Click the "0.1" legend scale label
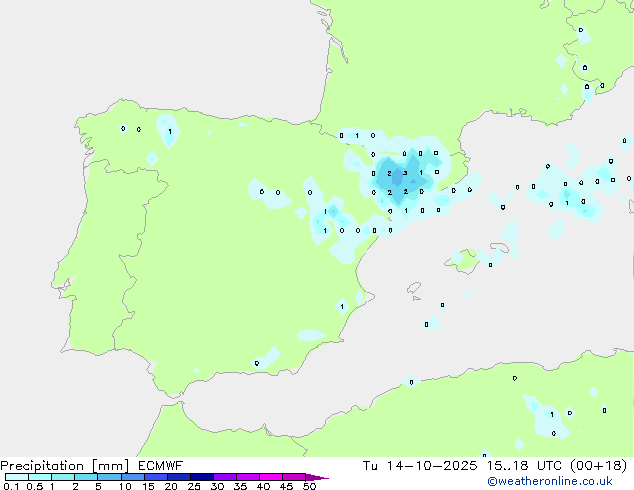The height and width of the screenshot is (490, 634). pos(11,486)
